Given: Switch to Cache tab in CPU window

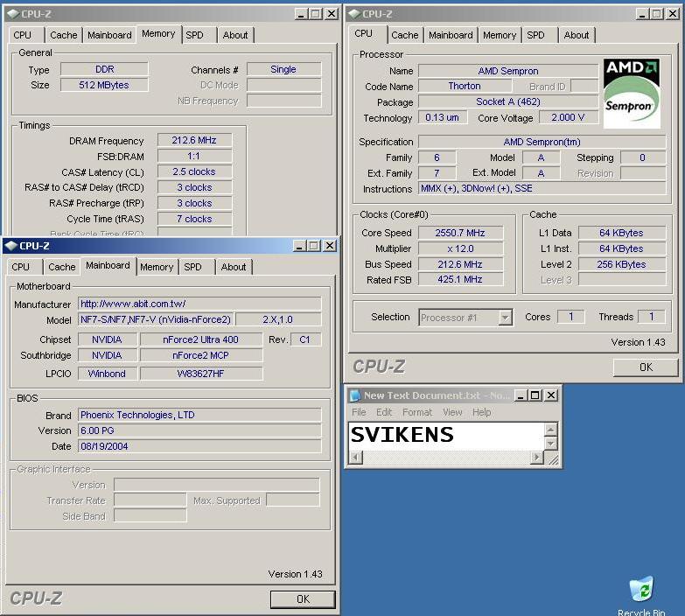Looking at the screenshot, I should pos(404,35).
